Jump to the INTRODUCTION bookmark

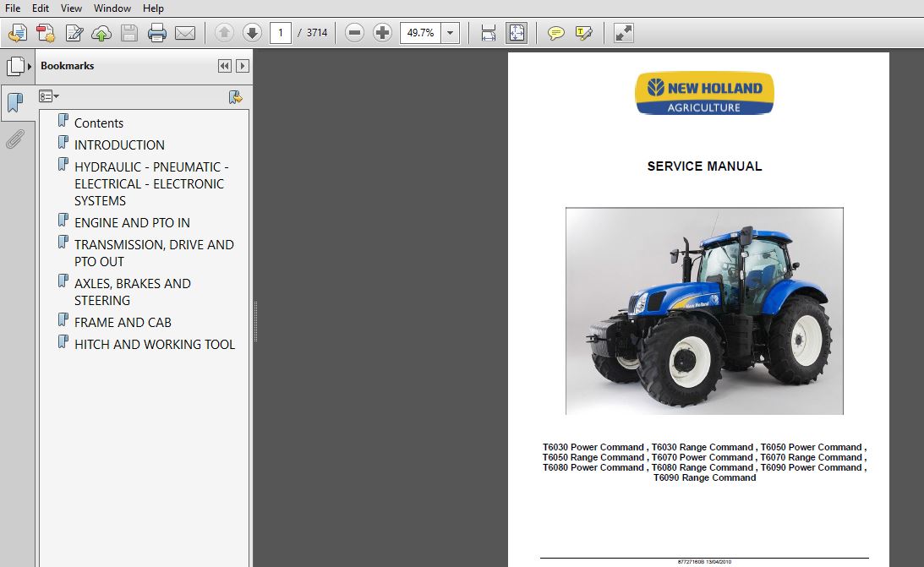(119, 144)
